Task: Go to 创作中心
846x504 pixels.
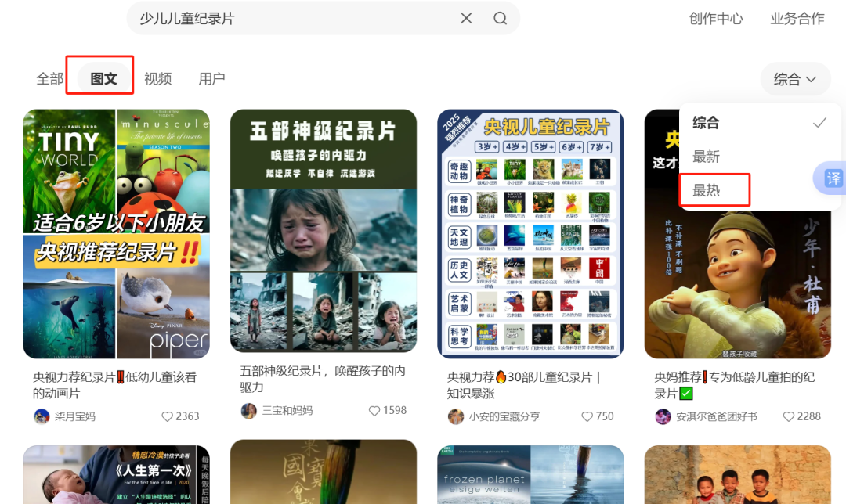Action: 716,19
